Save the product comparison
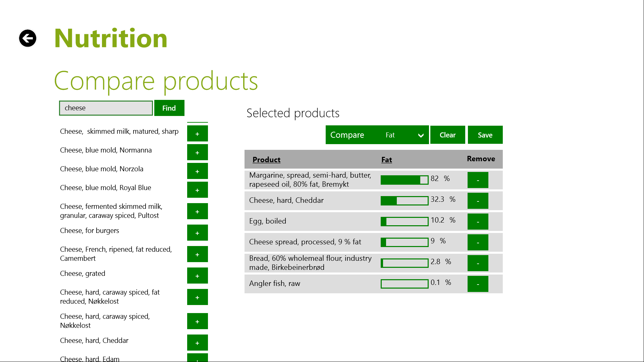 coord(485,135)
